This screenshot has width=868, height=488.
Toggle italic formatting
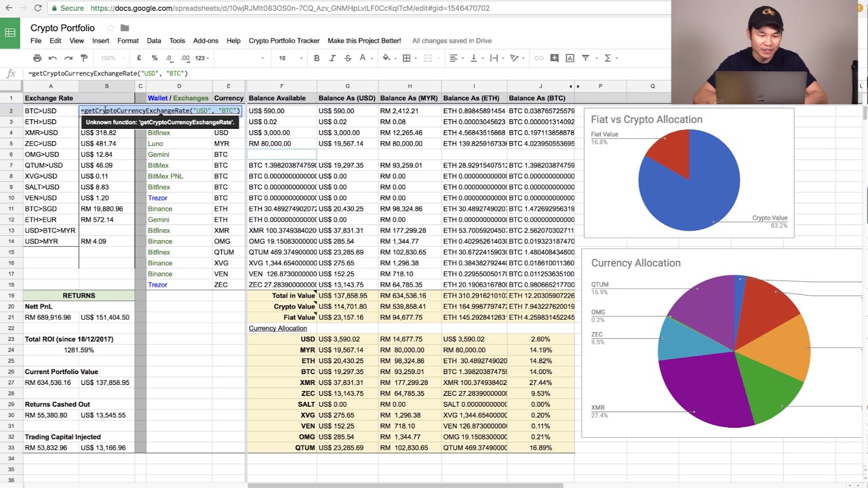332,58
